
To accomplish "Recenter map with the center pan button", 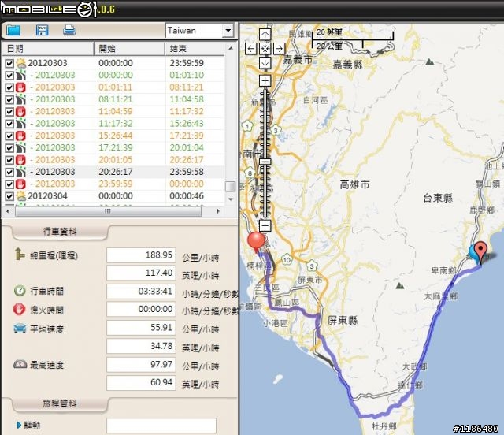I will pyautogui.click(x=265, y=49).
